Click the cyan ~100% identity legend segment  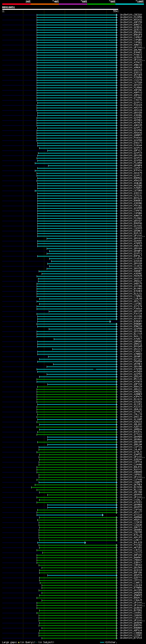coord(130,4)
